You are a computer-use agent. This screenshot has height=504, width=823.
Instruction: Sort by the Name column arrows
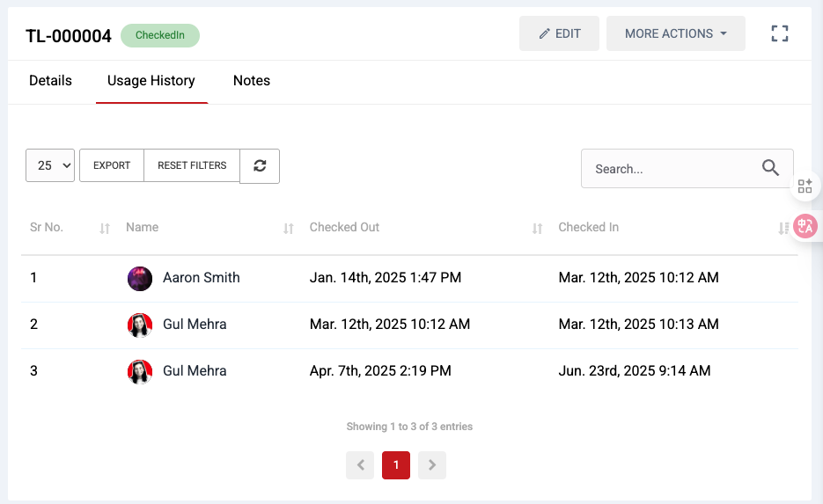288,229
